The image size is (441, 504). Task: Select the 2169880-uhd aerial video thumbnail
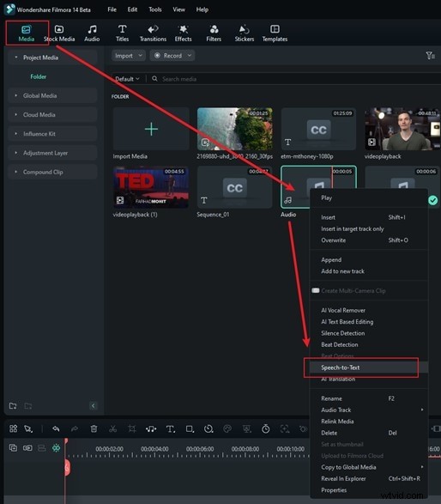[x=235, y=129]
